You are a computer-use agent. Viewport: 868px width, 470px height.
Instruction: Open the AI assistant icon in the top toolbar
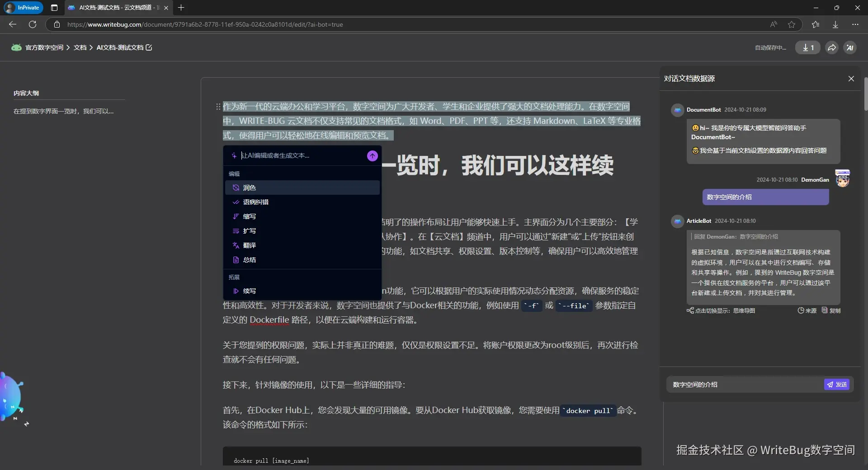(x=850, y=47)
